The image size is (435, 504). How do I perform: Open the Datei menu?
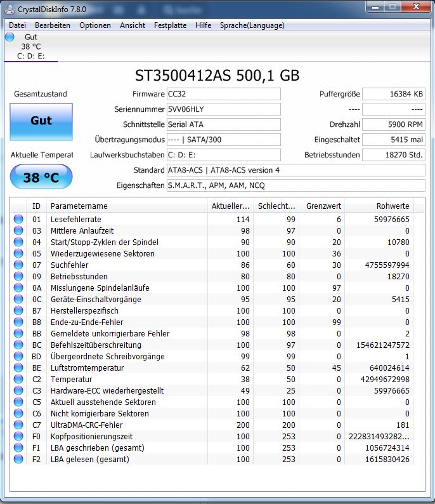[17, 25]
